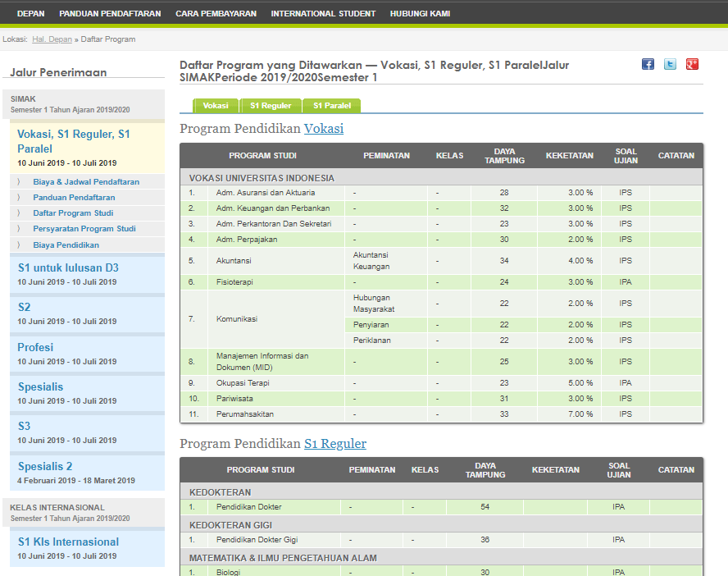Open CARA PEMBAYARAN menu item
This screenshot has width=728, height=576.
tap(216, 13)
